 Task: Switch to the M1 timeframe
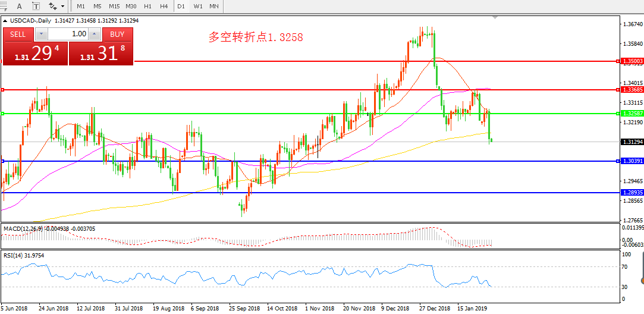click(81, 6)
